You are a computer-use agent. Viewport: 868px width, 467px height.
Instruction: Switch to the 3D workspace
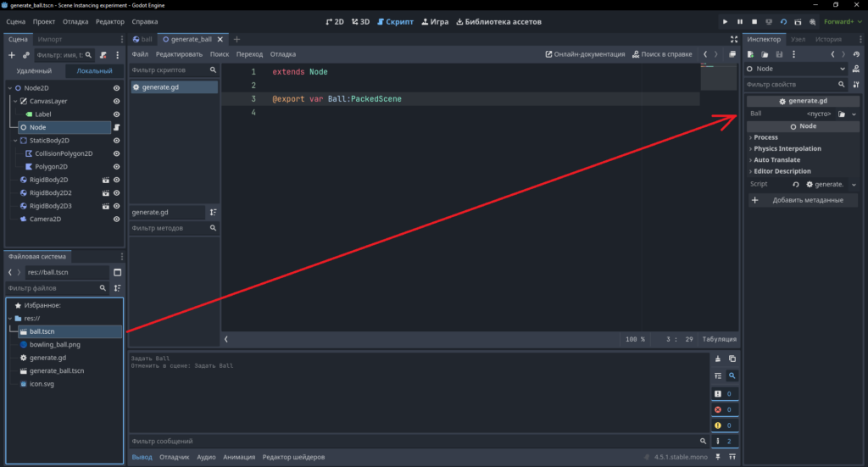coord(360,21)
